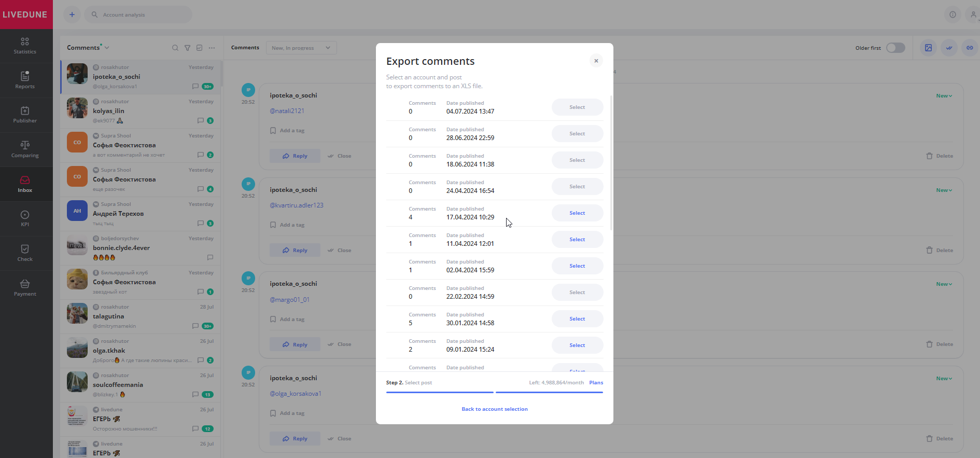Expand the New status dropdown on first comment
The height and width of the screenshot is (458, 980).
944,96
